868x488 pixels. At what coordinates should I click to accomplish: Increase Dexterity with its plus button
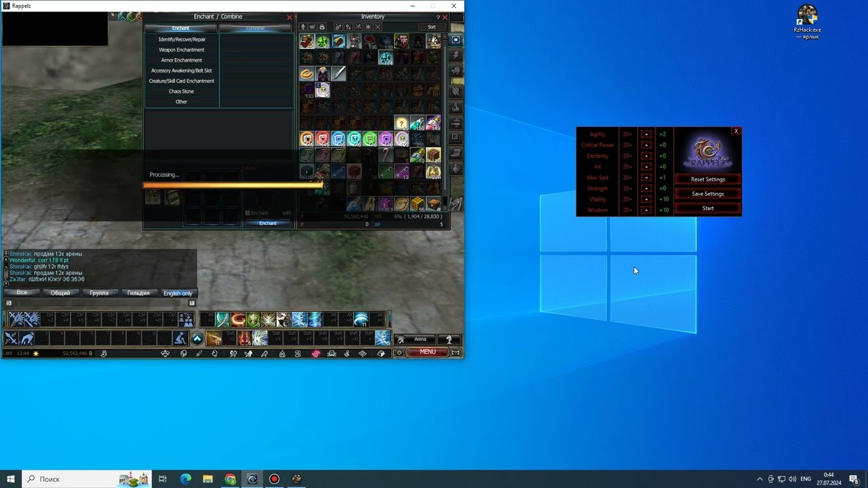(x=646, y=156)
